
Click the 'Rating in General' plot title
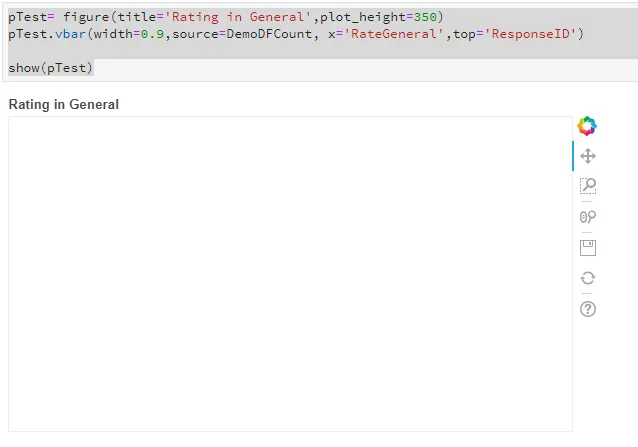click(63, 105)
